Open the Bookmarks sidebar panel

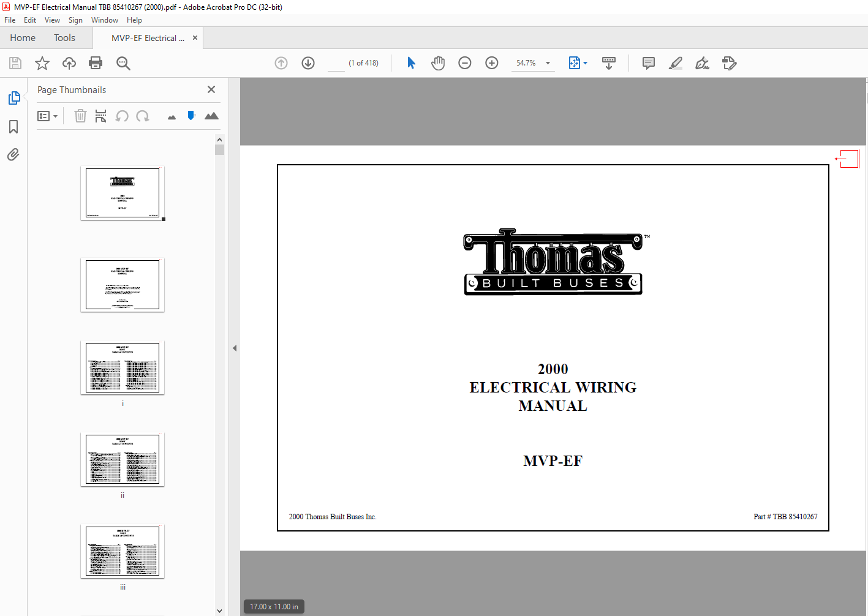pos(13,127)
